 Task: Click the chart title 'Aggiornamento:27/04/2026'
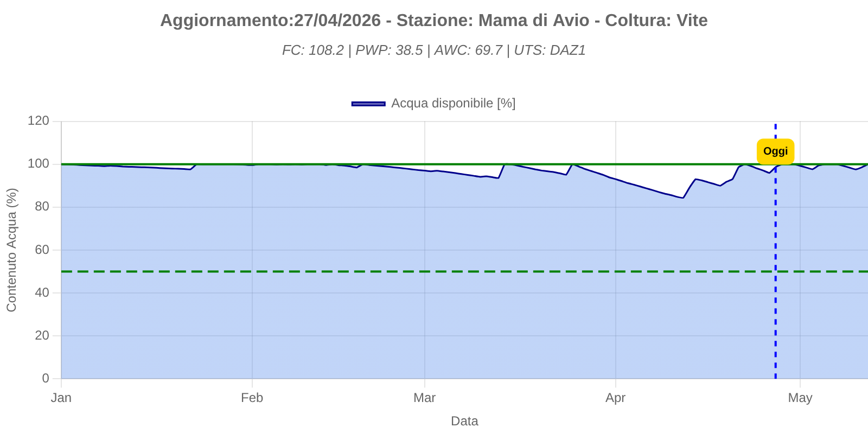(434, 21)
